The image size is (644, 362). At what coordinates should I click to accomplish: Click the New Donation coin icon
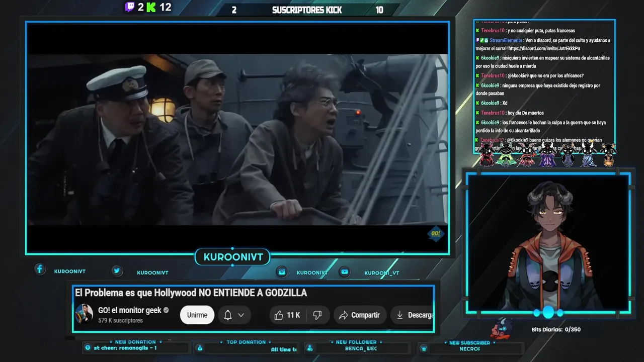(x=88, y=347)
